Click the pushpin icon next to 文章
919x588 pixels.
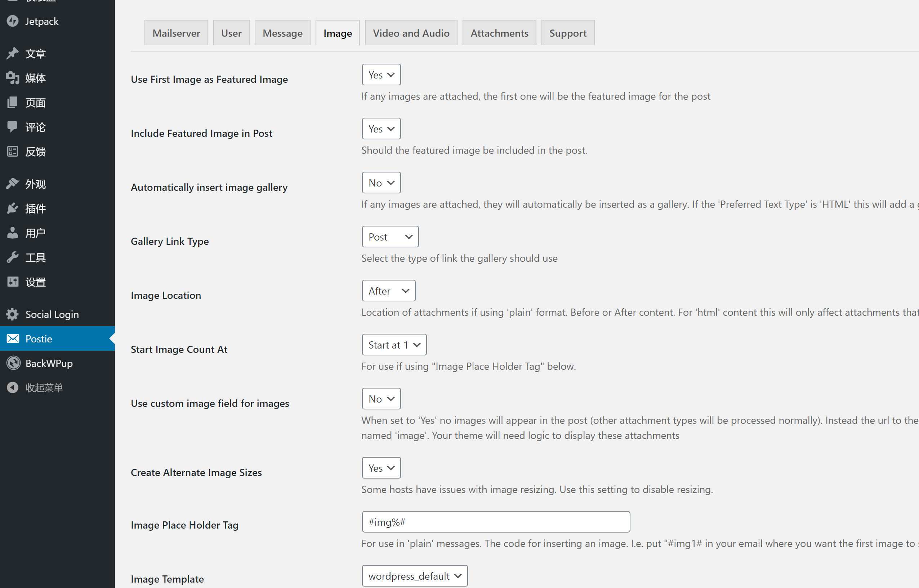tap(13, 53)
